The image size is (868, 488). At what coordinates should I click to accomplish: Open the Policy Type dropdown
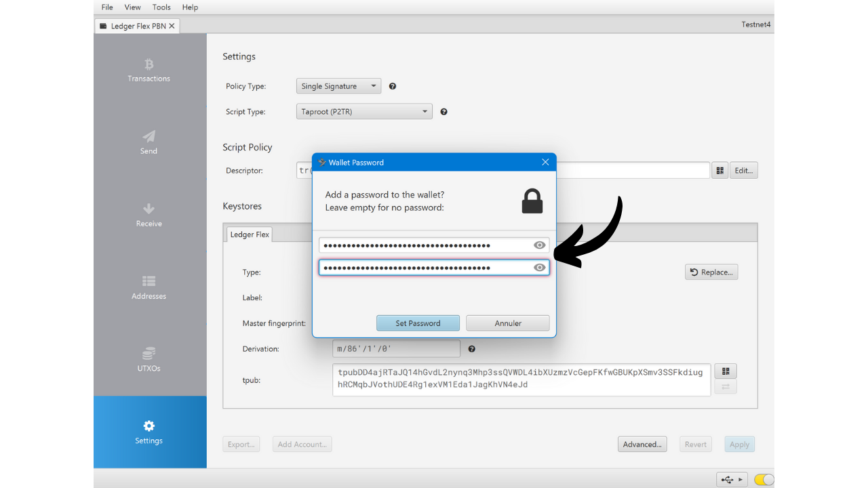(339, 86)
